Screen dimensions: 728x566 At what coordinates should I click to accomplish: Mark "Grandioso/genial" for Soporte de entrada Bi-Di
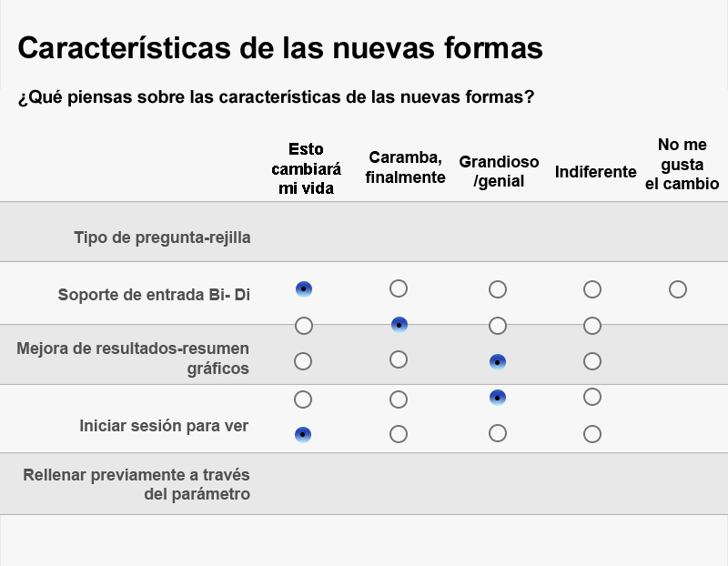tap(497, 289)
